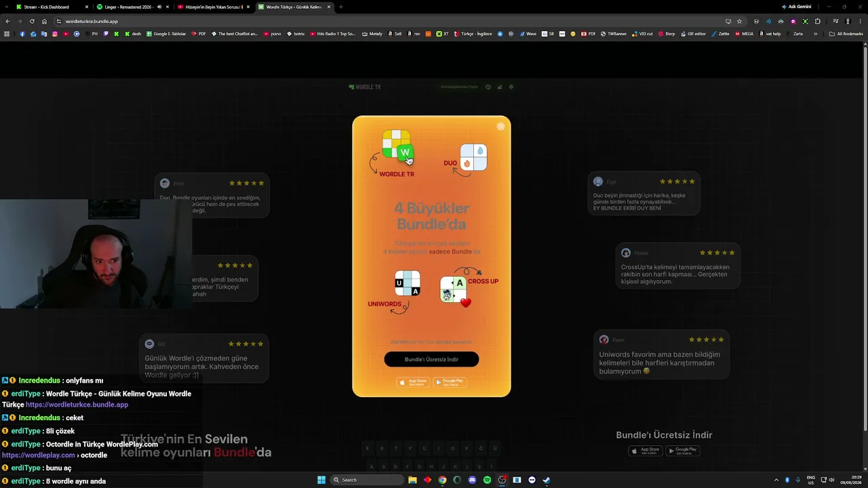
Task: Open the MEGA bookmark
Action: click(744, 33)
